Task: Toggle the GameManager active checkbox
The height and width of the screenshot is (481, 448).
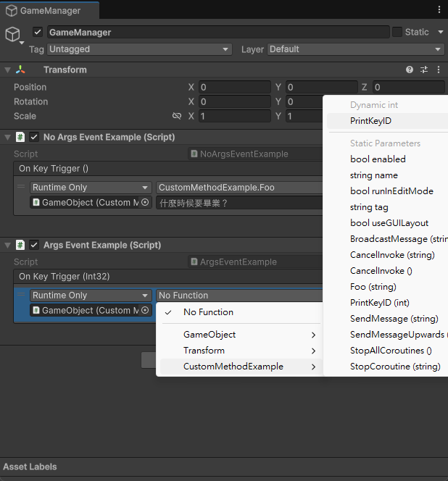Action: (38, 33)
